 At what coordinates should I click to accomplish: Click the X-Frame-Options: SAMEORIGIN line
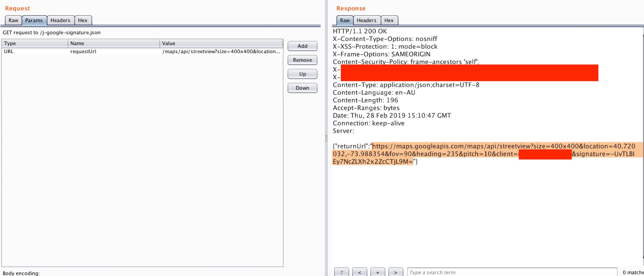click(381, 54)
